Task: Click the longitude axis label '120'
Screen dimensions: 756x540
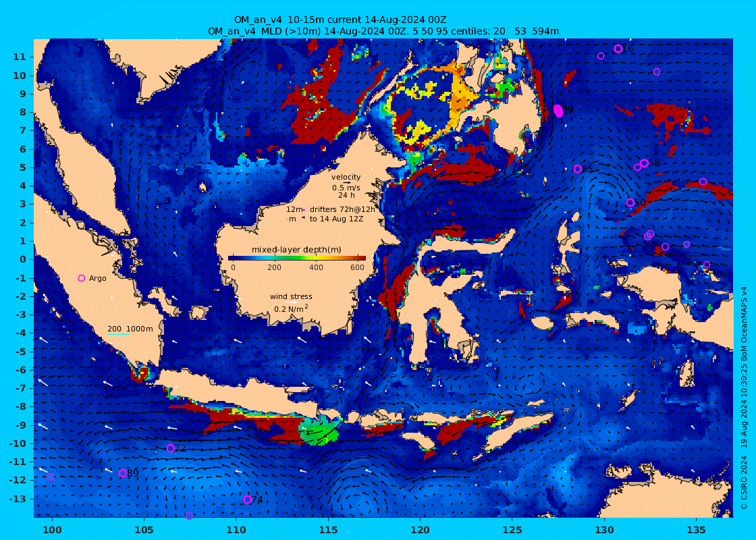Action: click(x=421, y=530)
